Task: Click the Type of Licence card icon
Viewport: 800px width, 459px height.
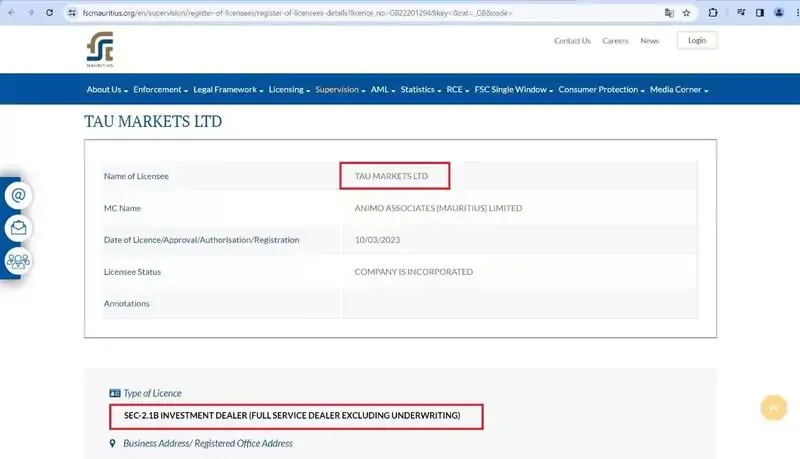Action: tap(115, 393)
